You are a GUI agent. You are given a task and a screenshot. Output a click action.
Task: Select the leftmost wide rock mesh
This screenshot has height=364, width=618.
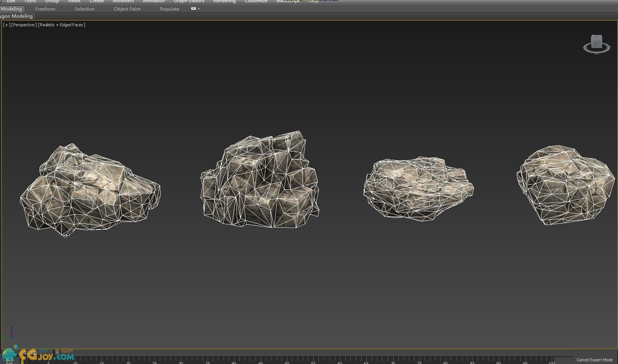[90, 190]
